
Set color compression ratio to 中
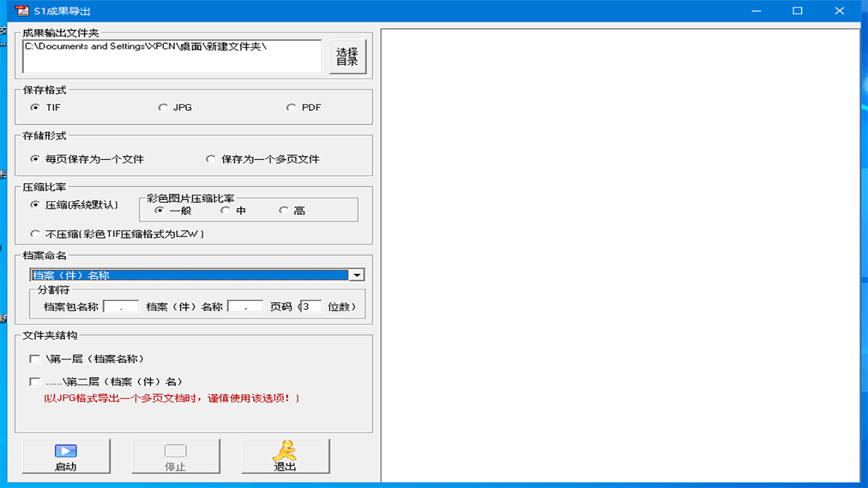pos(225,211)
